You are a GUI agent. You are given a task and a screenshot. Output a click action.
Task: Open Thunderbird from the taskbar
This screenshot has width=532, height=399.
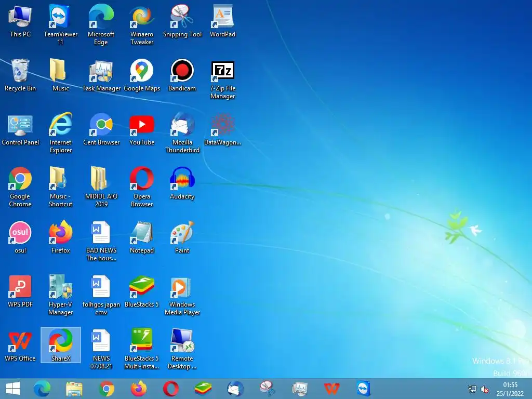click(x=235, y=389)
